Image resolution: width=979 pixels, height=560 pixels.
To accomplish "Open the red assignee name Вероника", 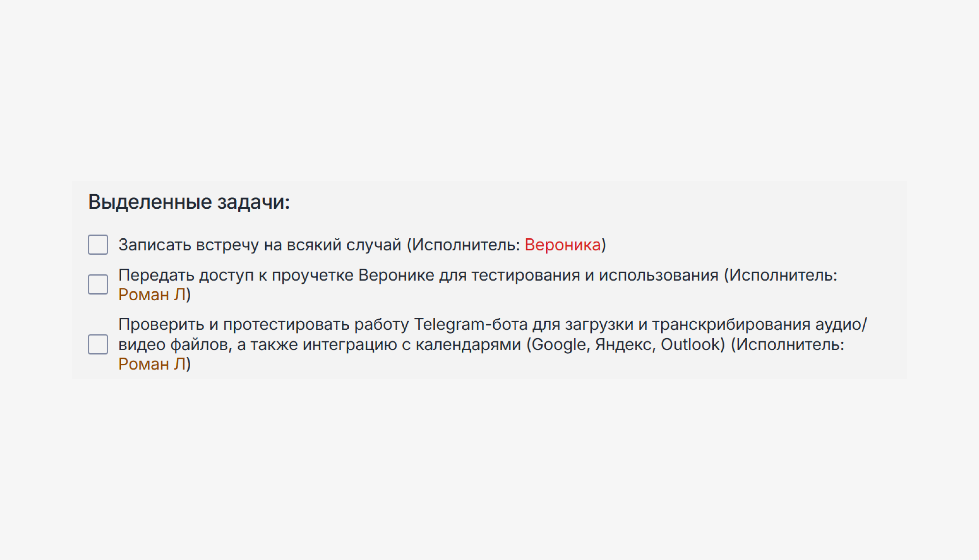I will pos(562,245).
